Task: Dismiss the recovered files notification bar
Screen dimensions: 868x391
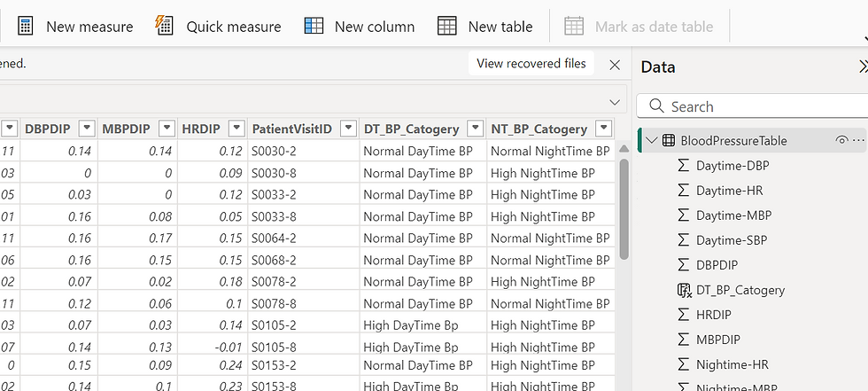Action: 615,65
